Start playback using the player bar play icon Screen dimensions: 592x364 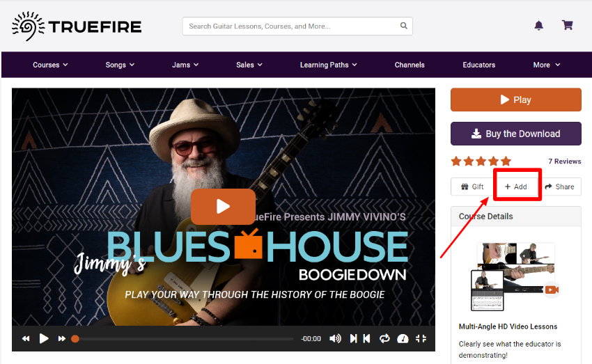point(44,339)
